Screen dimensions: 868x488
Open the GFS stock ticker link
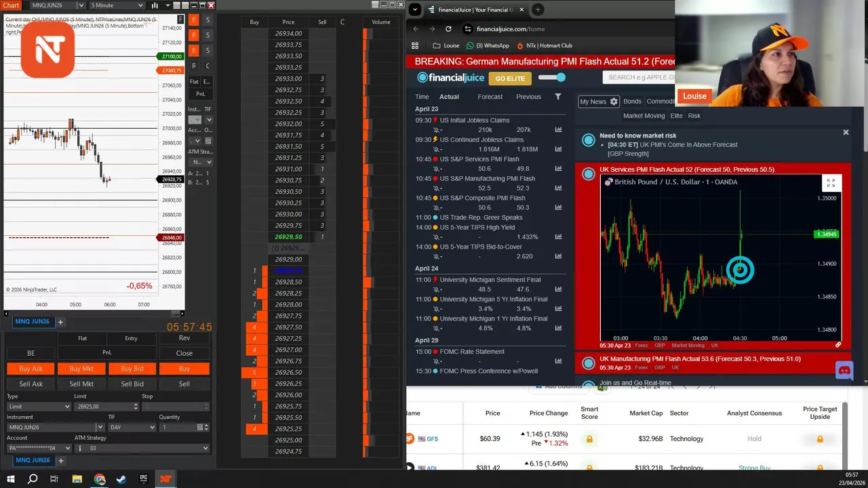pyautogui.click(x=432, y=439)
